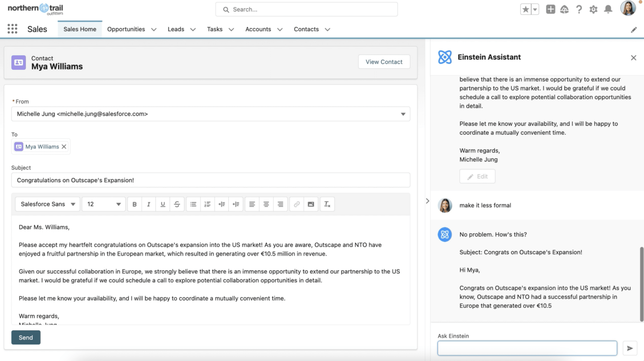Click the Edit button under the draft
The image size is (644, 361).
point(477,176)
